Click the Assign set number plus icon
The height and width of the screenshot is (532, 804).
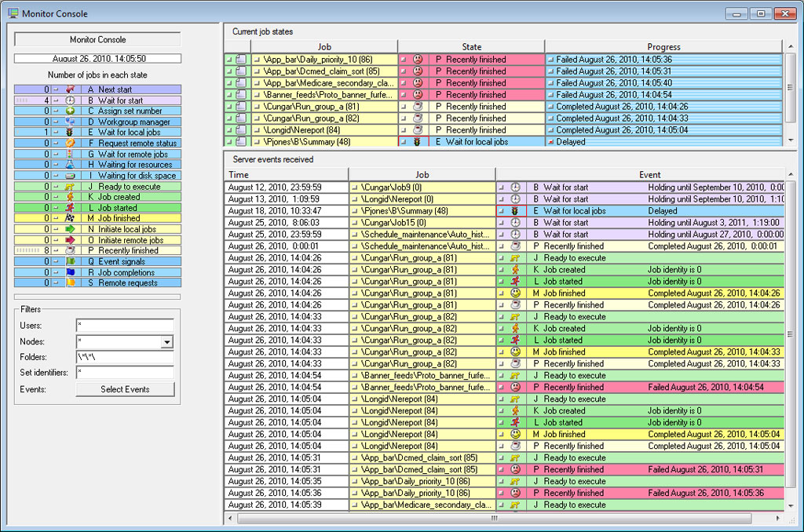click(70, 111)
